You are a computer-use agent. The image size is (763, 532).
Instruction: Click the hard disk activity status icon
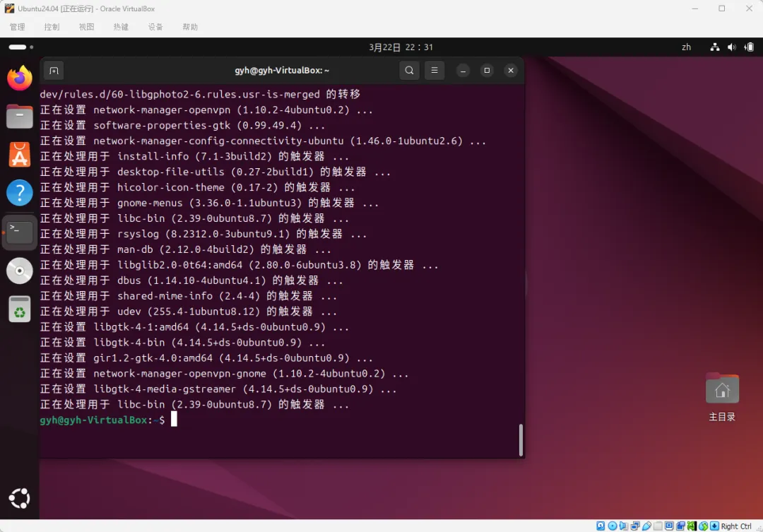601,526
